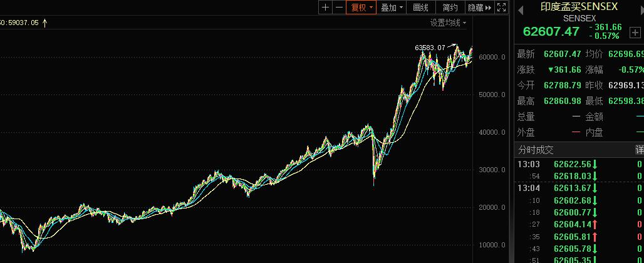Click the 59037.05 moving average value
644x263 pixels.
click(23, 23)
